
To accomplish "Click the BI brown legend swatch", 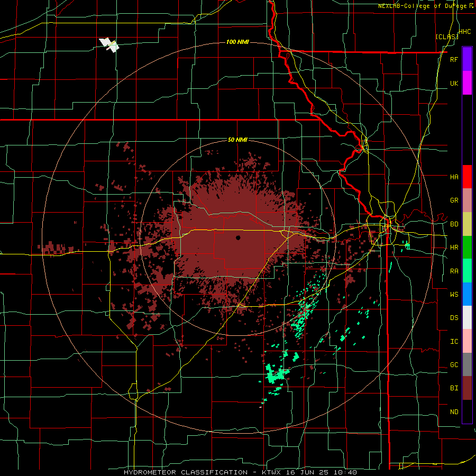I will (467, 388).
